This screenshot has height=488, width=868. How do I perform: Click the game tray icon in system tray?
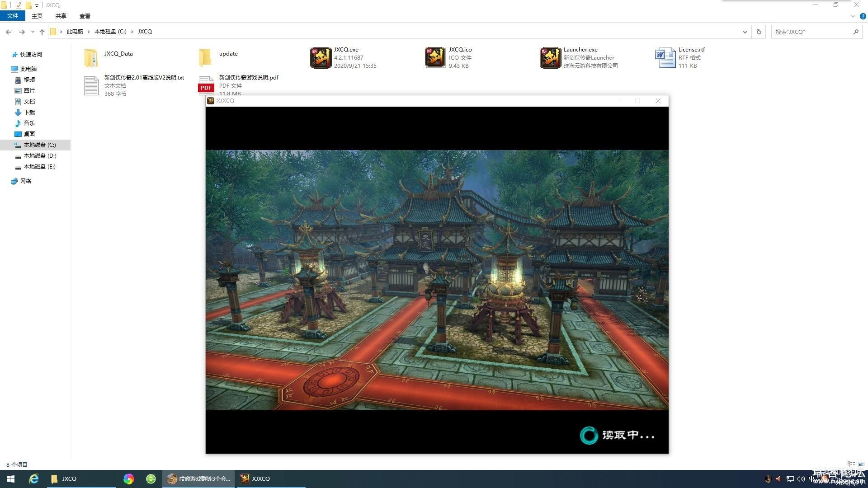[x=768, y=479]
